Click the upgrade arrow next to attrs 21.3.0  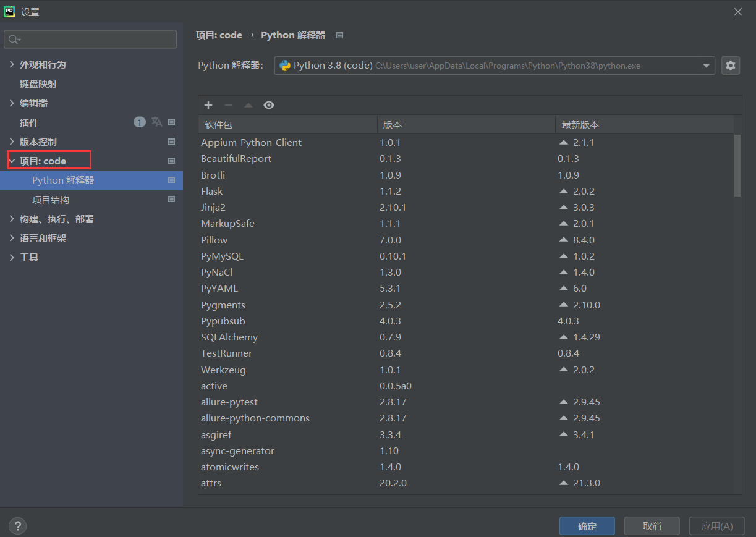point(563,483)
